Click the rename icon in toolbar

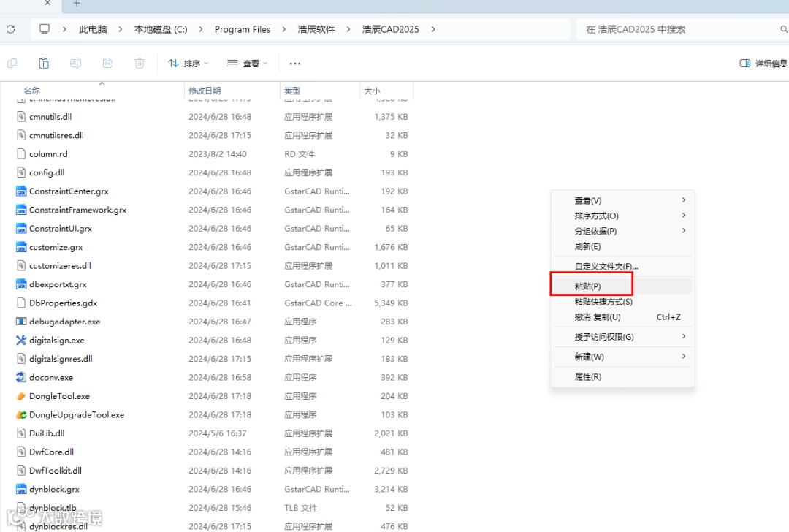(75, 64)
